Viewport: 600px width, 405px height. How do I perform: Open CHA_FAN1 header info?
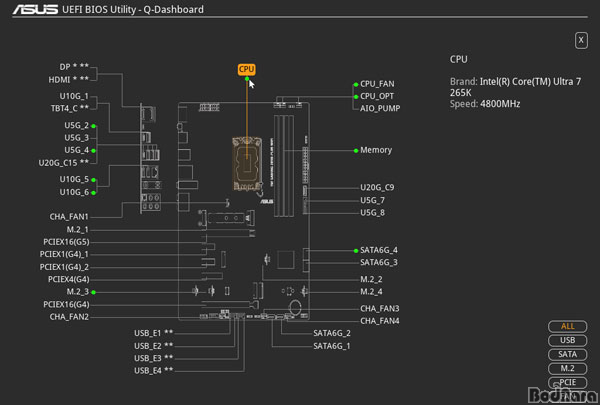(x=69, y=217)
